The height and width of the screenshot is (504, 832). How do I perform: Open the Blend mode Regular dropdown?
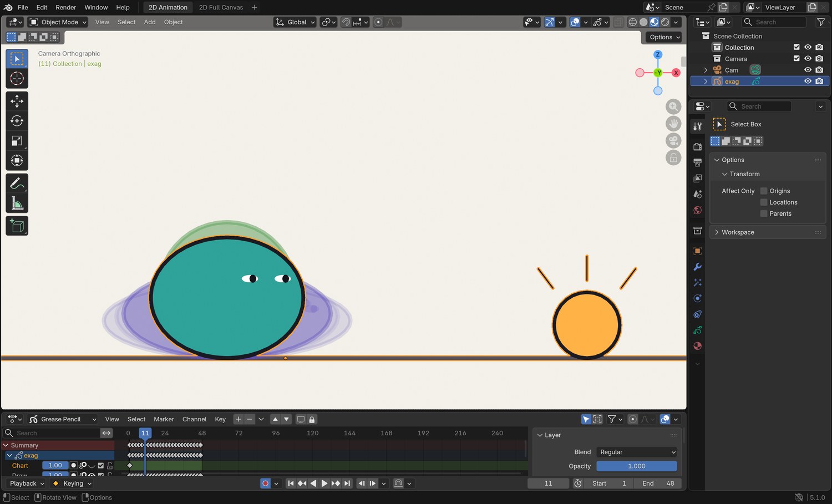pos(637,452)
